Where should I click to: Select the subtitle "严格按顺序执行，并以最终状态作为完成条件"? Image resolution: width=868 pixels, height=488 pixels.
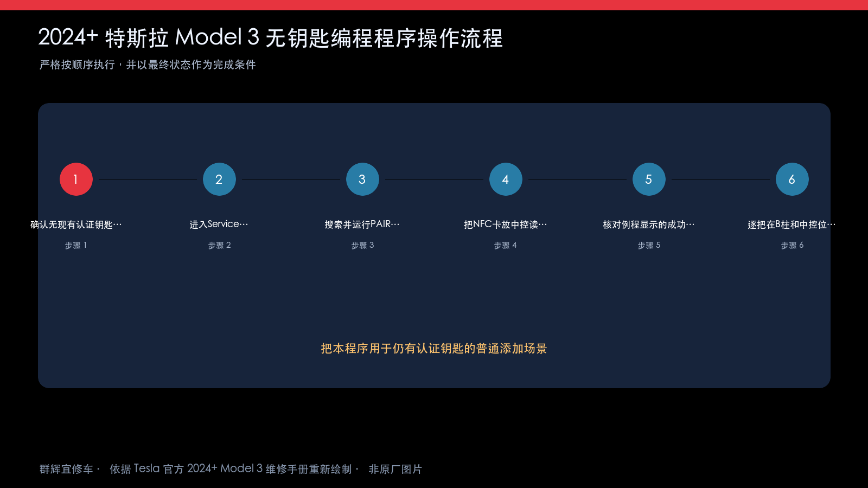148,65
